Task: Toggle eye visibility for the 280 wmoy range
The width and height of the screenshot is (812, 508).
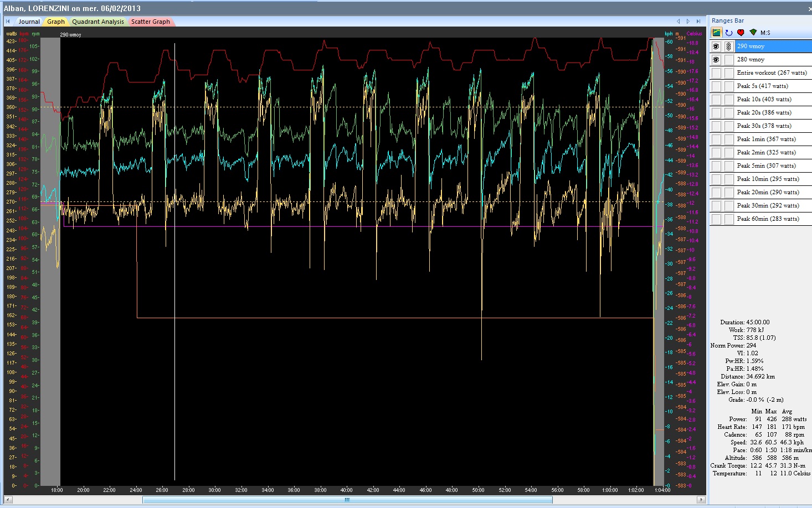Action: click(716, 60)
